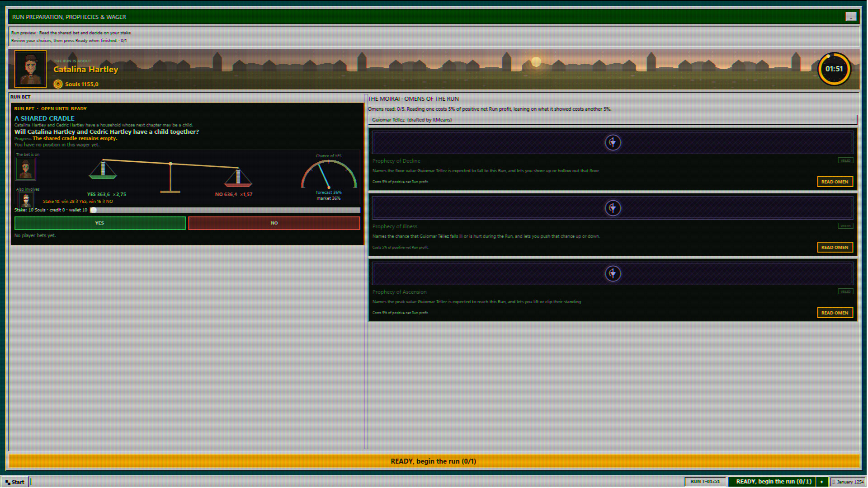
Task: Click the 'forecast 36%' label
Action: 329,192
